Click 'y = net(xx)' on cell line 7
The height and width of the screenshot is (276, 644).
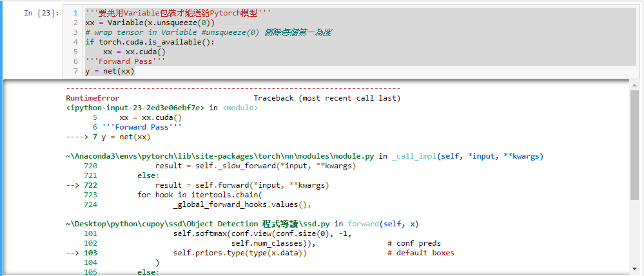(110, 72)
